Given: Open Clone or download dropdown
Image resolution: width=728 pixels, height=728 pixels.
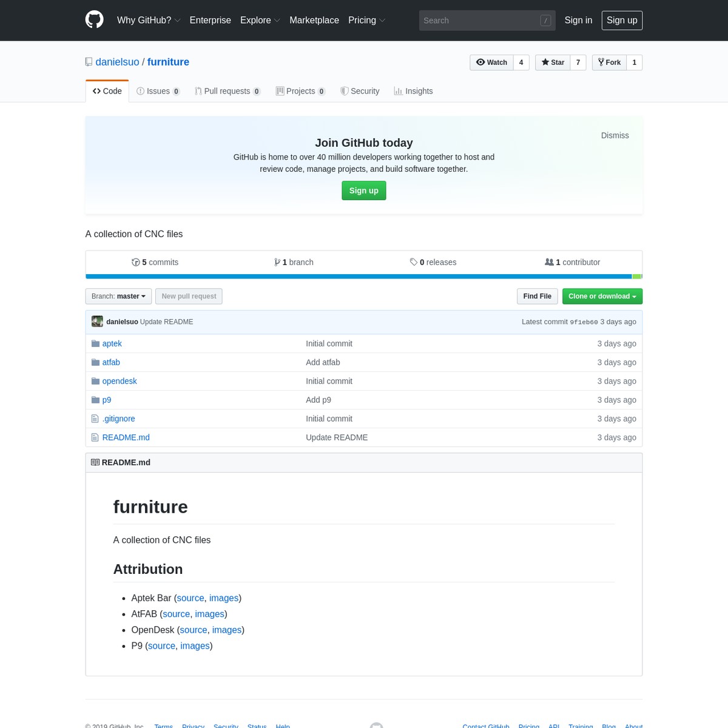Looking at the screenshot, I should point(602,296).
